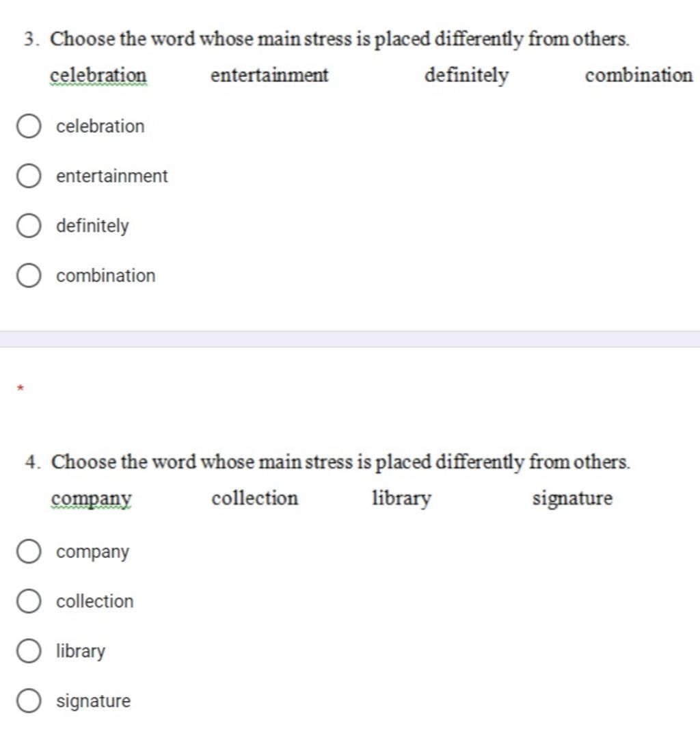700x740 pixels.
Task: Click the 'collection' answer option label text
Action: 95,601
